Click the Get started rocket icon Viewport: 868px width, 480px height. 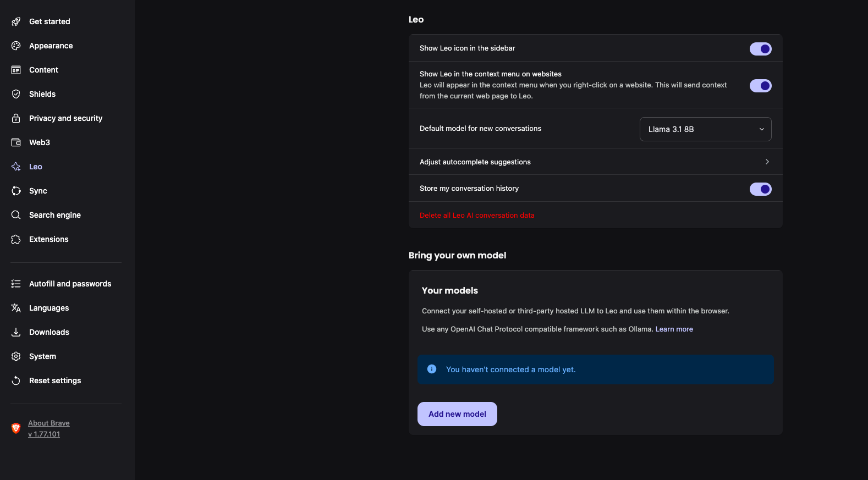tap(16, 21)
